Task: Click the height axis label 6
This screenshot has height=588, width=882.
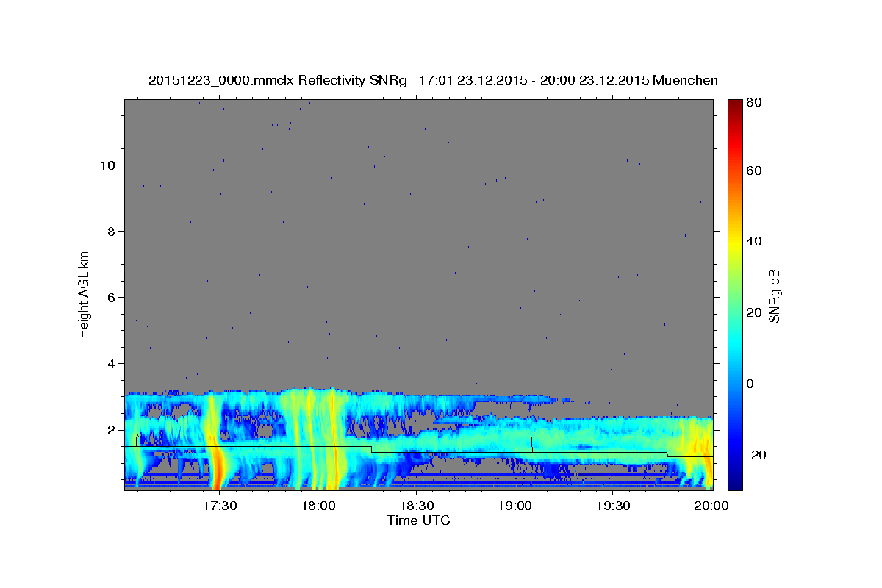Action: [111, 298]
